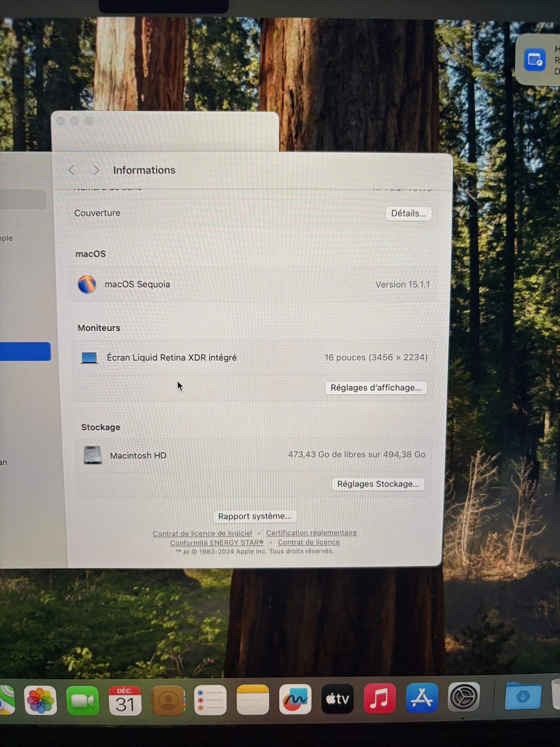Select the highlighted blue sidebar item
The image size is (560, 747).
25,351
